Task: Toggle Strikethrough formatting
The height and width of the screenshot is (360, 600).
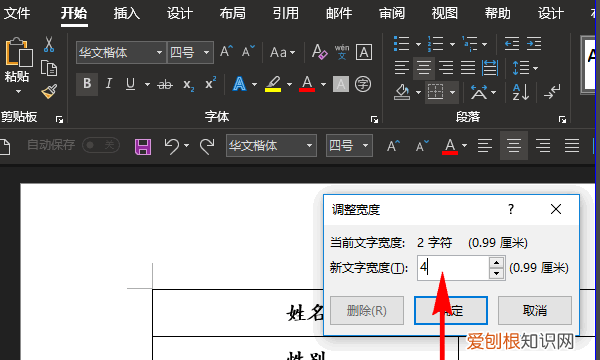Action: (165, 84)
